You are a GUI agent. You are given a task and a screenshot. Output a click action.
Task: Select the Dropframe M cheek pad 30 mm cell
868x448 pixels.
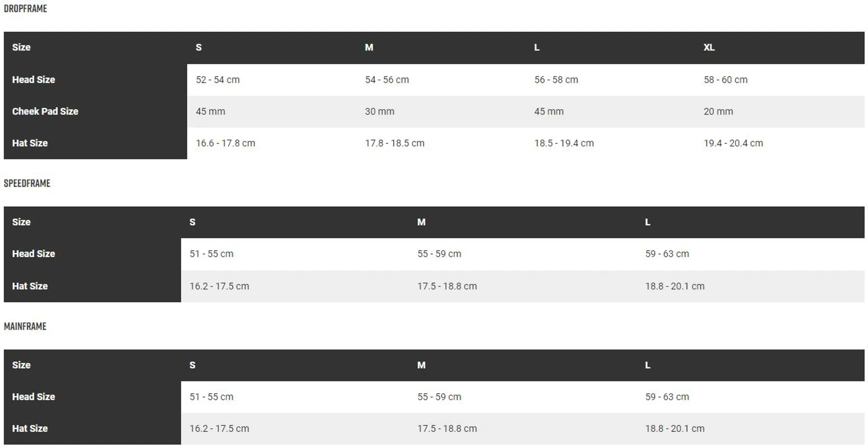380,111
